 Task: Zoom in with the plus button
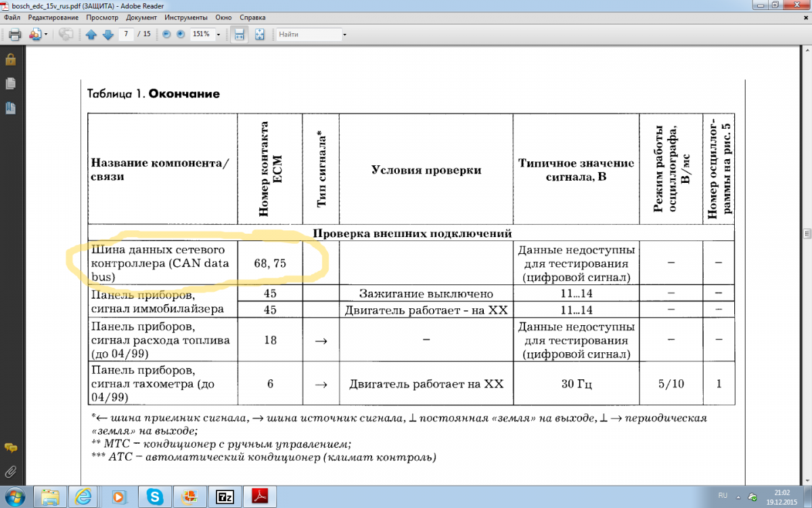click(181, 34)
